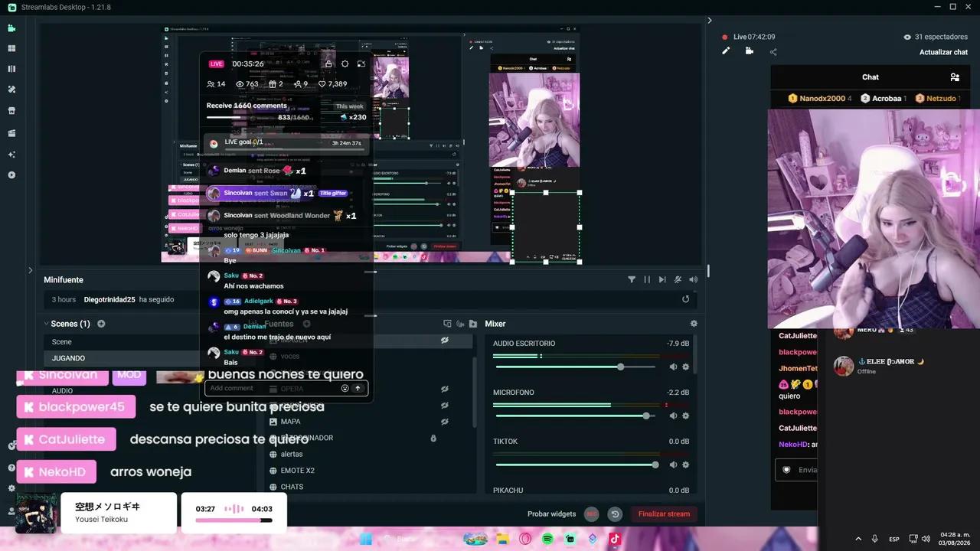Viewport: 980px width, 551px height.
Task: Replay the Diegotrinidad25 follow alert
Action: tap(685, 299)
